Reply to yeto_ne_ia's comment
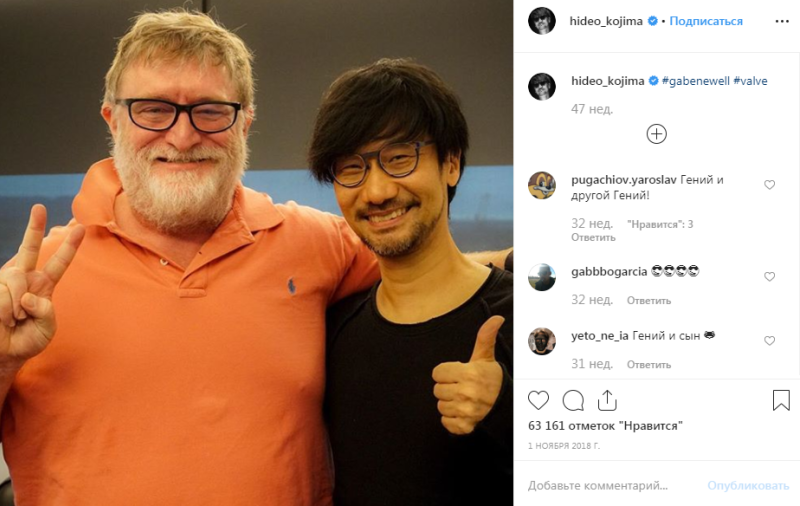The image size is (800, 506). point(649,365)
